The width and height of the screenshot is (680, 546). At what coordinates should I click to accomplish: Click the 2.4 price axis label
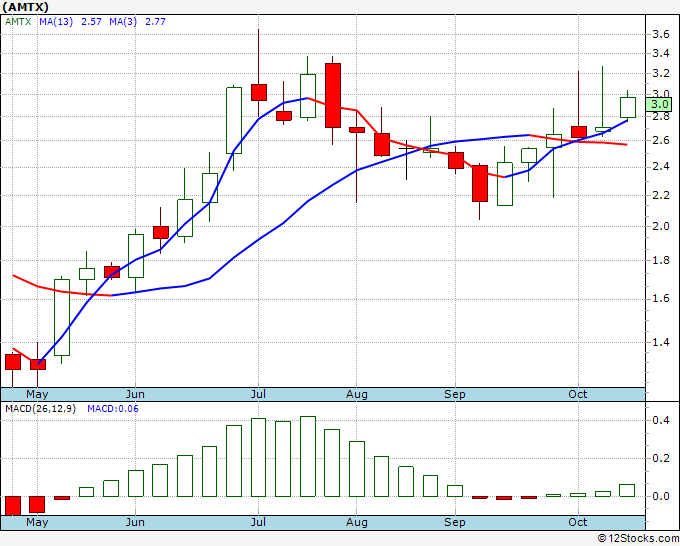click(x=660, y=167)
